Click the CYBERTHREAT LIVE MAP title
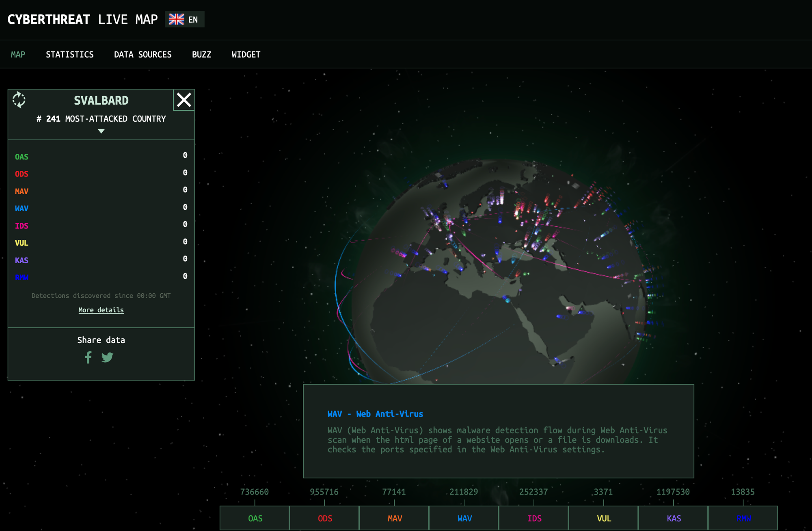812x531 pixels. [x=82, y=19]
